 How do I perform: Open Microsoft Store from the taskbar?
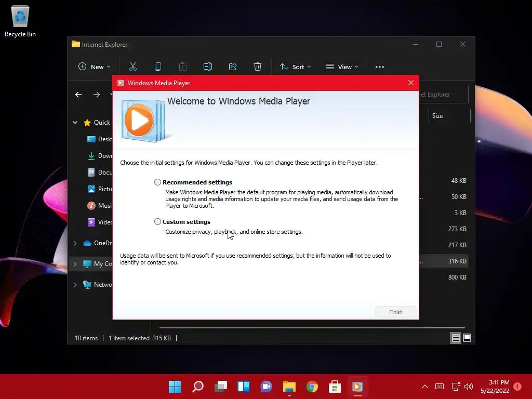click(x=335, y=387)
